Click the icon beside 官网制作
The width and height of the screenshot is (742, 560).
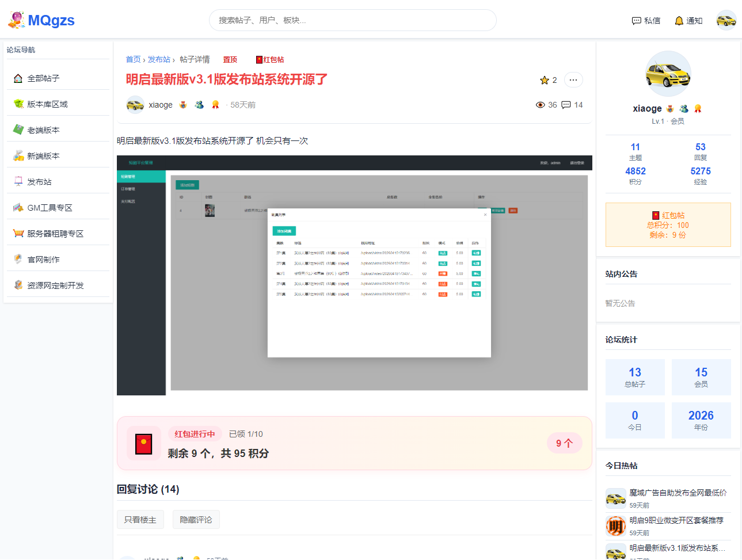[x=18, y=260]
